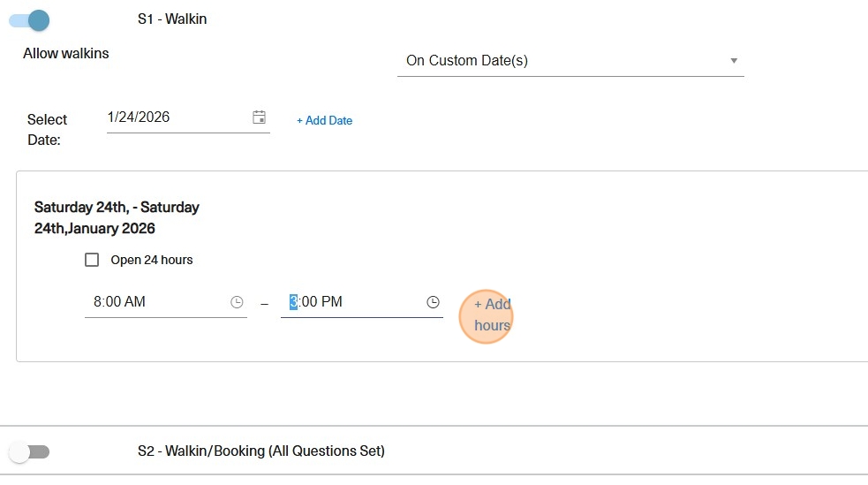Viewport: 868px width, 485px height.
Task: Click the Saturday 24th January 2026 heading
Action: (x=117, y=218)
